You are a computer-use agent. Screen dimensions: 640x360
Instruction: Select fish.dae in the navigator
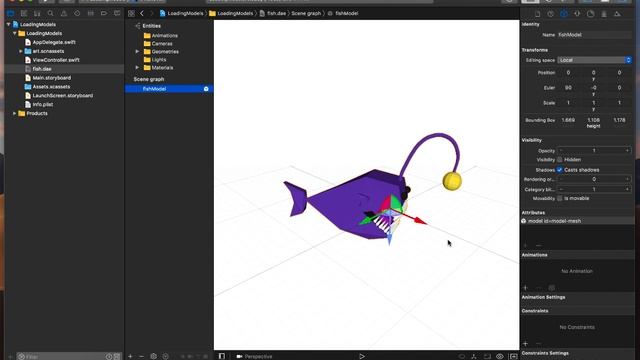pyautogui.click(x=42, y=69)
